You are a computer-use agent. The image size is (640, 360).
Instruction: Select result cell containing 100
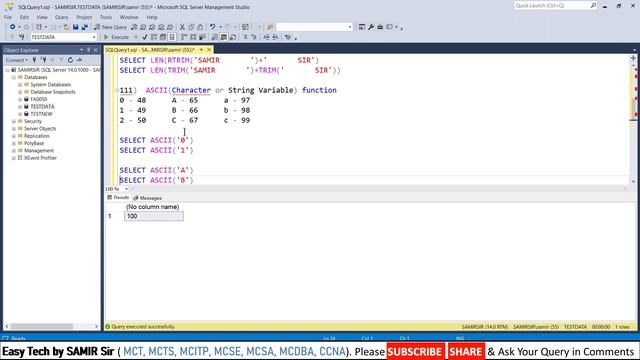[x=154, y=216]
